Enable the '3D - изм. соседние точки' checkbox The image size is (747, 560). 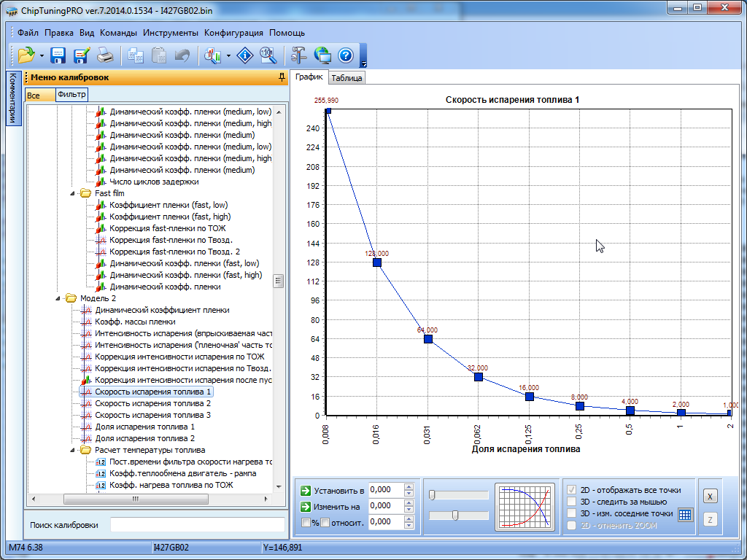pyautogui.click(x=573, y=513)
